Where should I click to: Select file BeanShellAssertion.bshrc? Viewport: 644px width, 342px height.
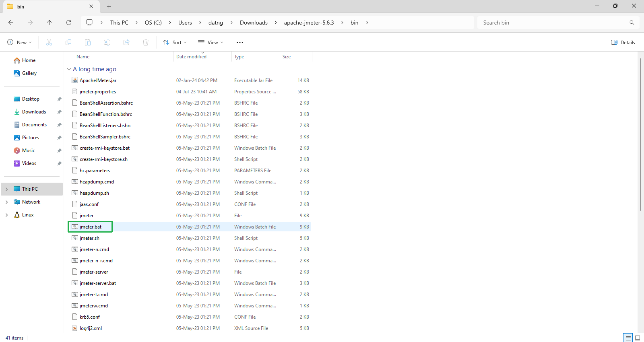click(x=106, y=103)
